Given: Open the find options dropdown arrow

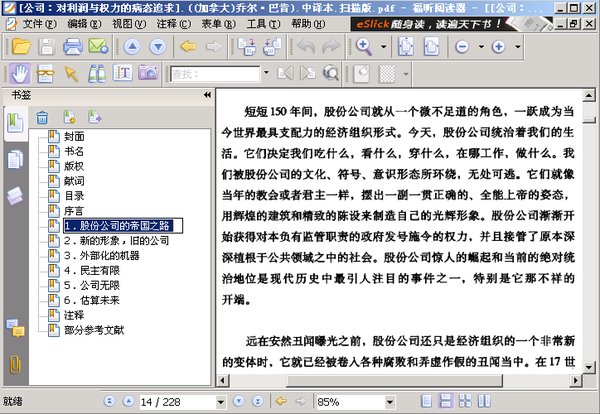Looking at the screenshot, I should click(266, 73).
